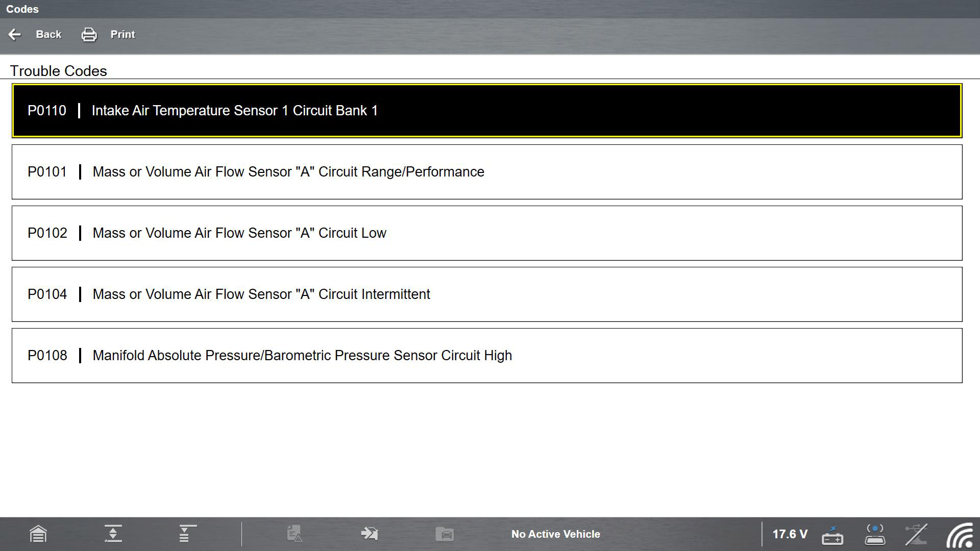Go to the home garage icon
The image size is (980, 551).
pyautogui.click(x=38, y=534)
